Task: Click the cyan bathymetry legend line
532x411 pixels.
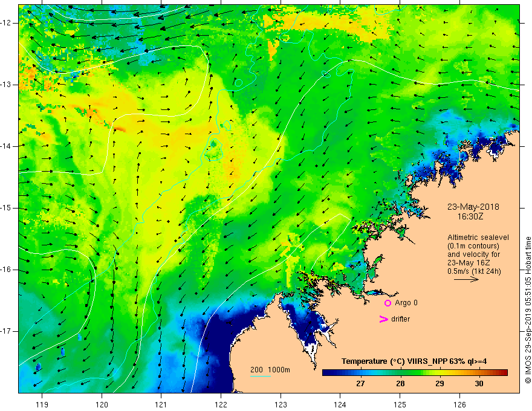Action: 260,376
